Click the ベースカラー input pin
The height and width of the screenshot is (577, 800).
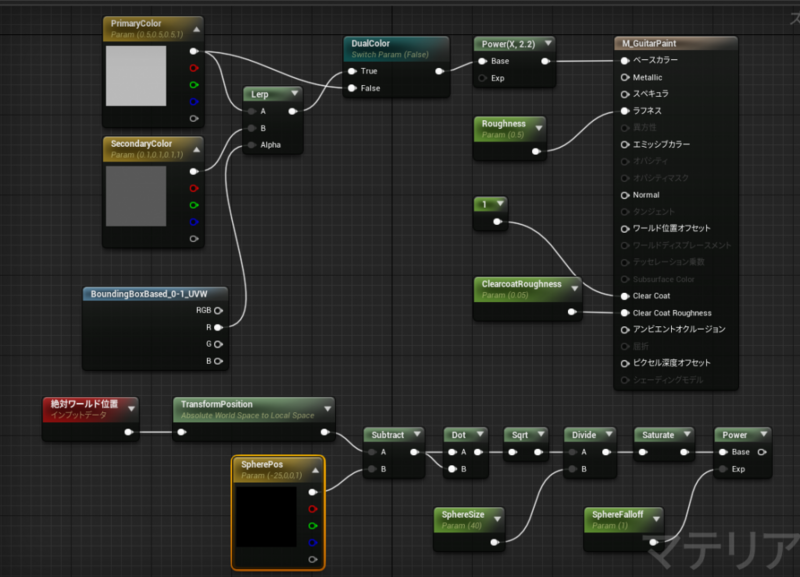coord(624,60)
